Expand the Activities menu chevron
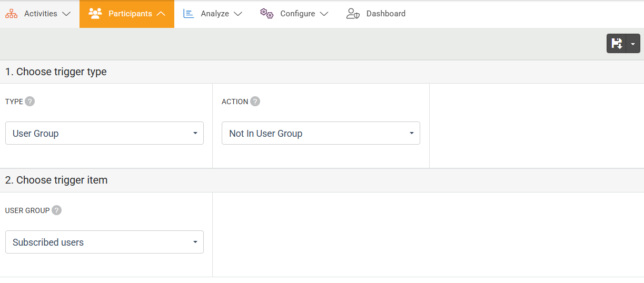644x283 pixels. [x=66, y=14]
